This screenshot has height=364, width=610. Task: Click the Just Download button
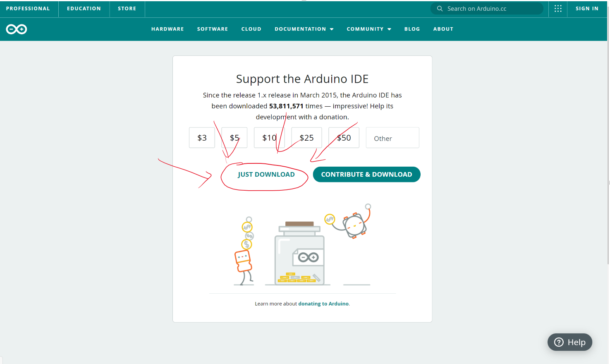pos(266,175)
